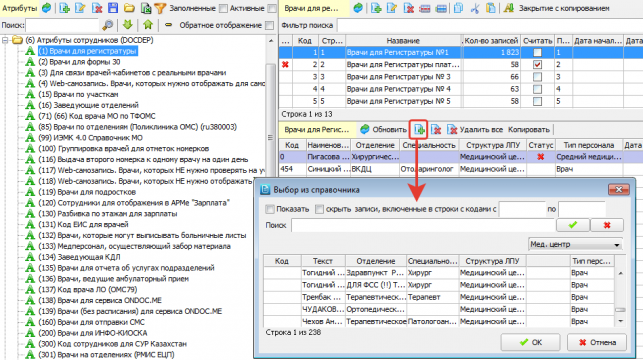The height and width of the screenshot is (360, 643).
Task: Uncheck Считать for Врачи для Регистратуры плат...
Action: [x=537, y=65]
